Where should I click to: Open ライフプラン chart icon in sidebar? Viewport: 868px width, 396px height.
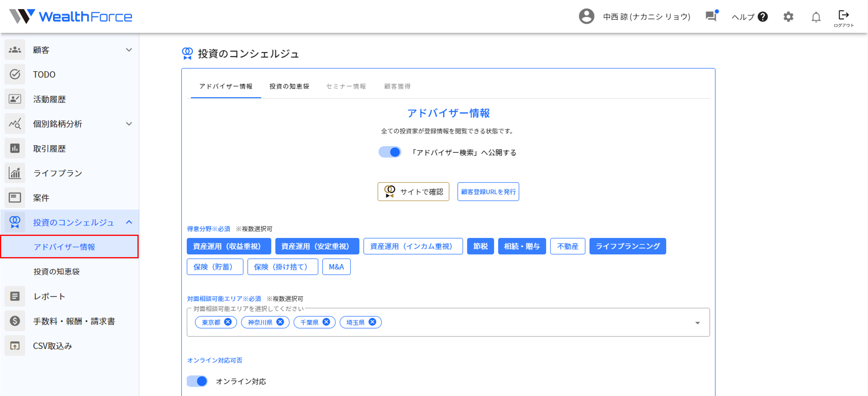coord(15,173)
